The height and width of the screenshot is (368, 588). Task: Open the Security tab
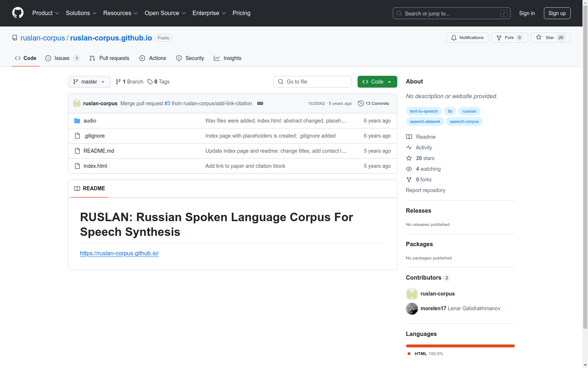click(x=190, y=58)
